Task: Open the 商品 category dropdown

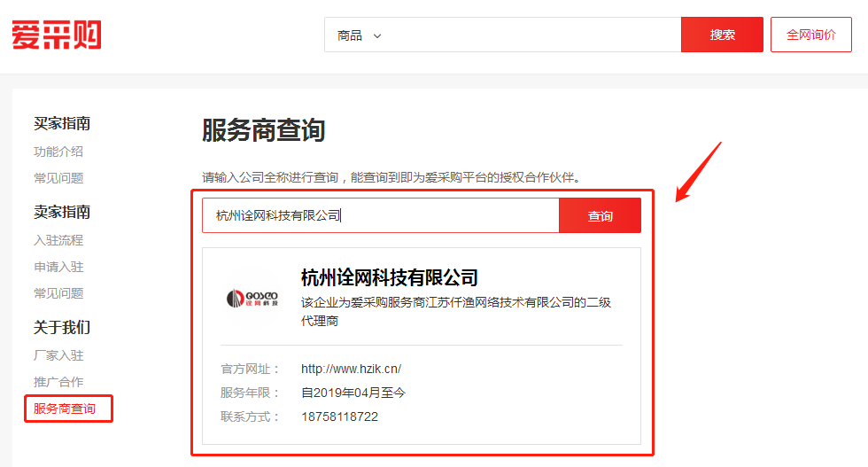Action: tap(360, 35)
